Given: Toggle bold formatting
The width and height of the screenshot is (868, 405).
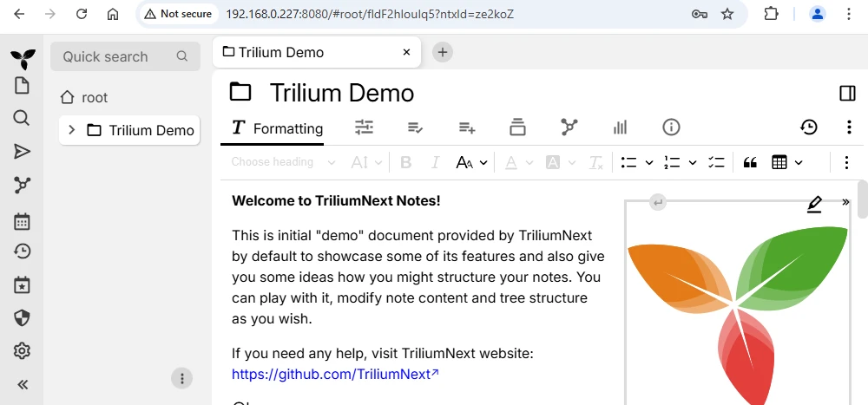Looking at the screenshot, I should click(405, 162).
